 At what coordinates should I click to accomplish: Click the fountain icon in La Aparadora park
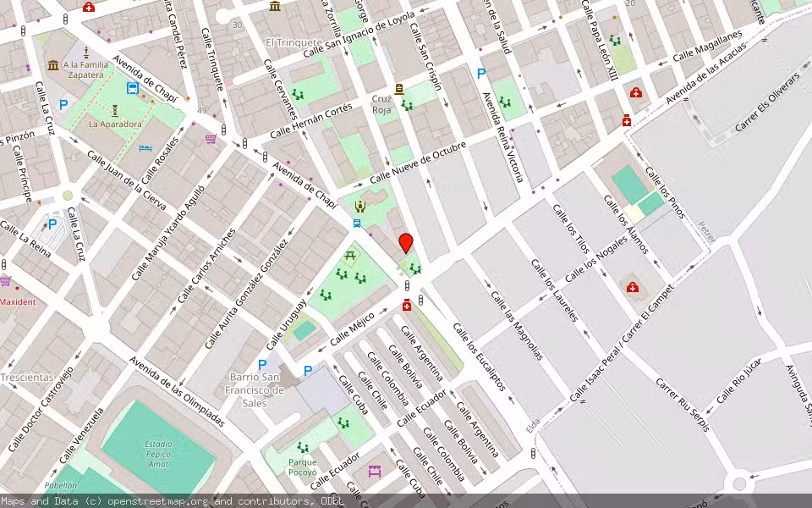pyautogui.click(x=115, y=110)
